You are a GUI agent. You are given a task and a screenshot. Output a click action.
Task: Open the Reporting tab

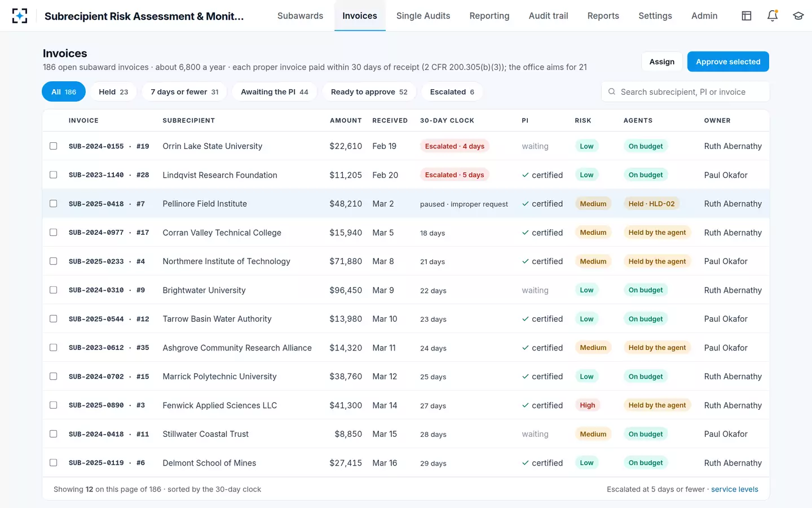click(x=489, y=16)
